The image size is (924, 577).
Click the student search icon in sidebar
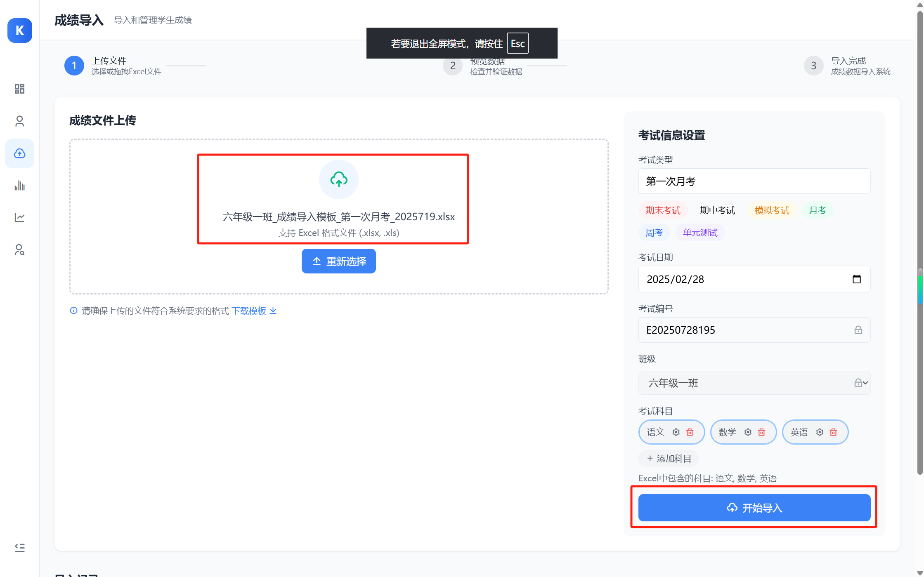[19, 250]
